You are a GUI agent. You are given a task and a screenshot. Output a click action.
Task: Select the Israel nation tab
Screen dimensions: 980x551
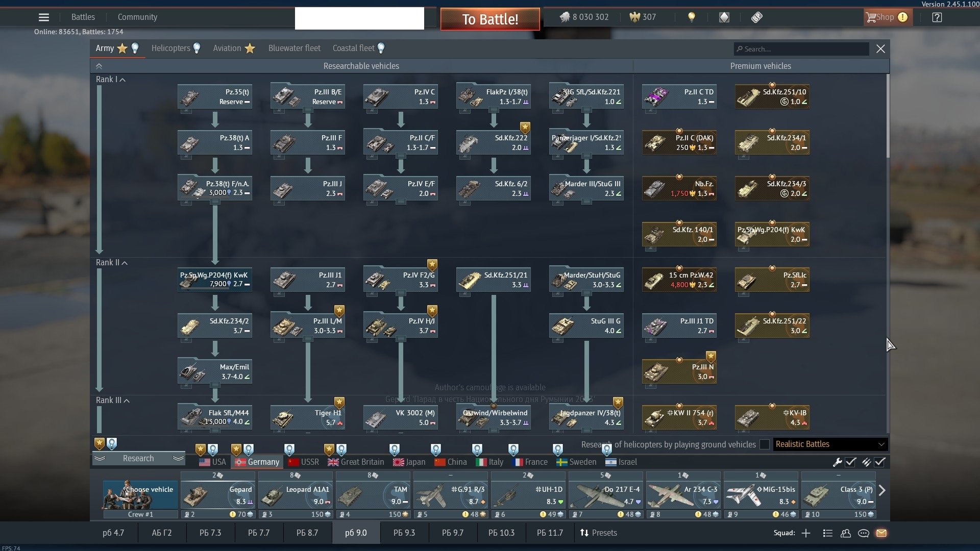pos(621,462)
